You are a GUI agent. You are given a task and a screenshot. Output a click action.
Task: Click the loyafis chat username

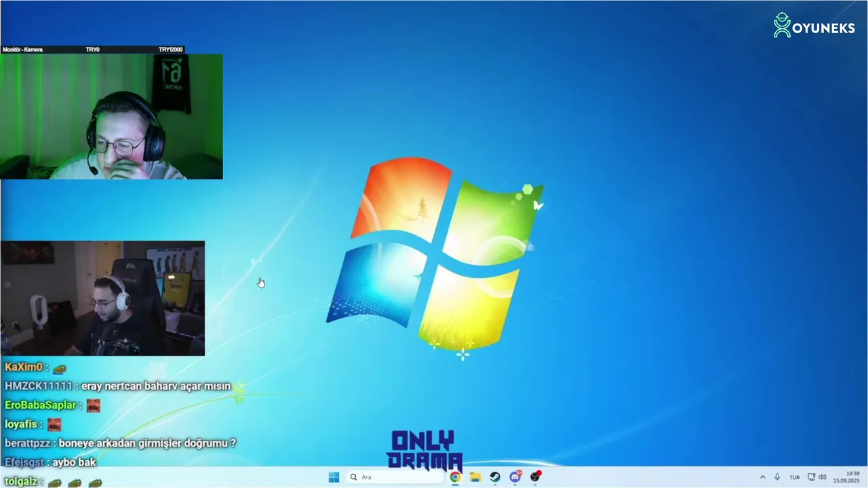coord(21,424)
